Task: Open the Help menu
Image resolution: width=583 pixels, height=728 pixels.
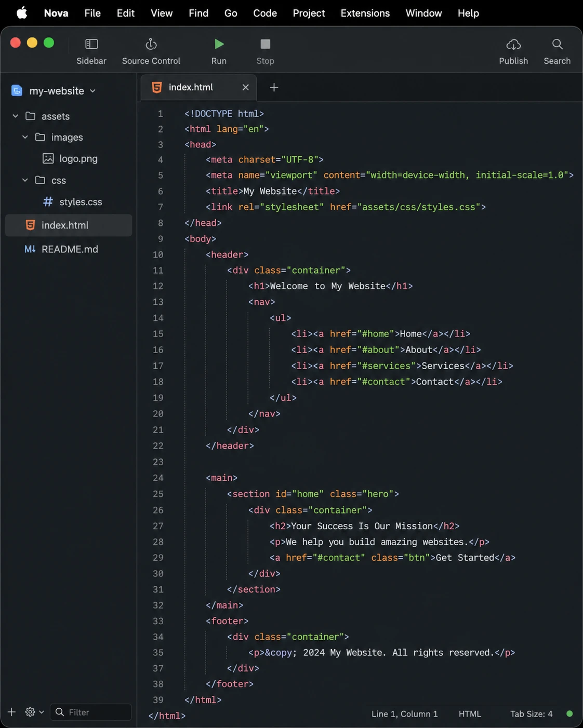Action: pyautogui.click(x=468, y=13)
